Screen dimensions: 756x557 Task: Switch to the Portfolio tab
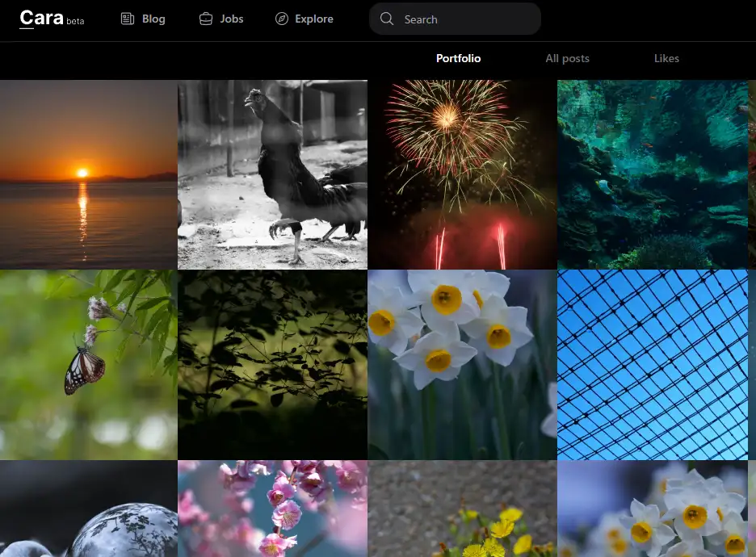[458, 58]
